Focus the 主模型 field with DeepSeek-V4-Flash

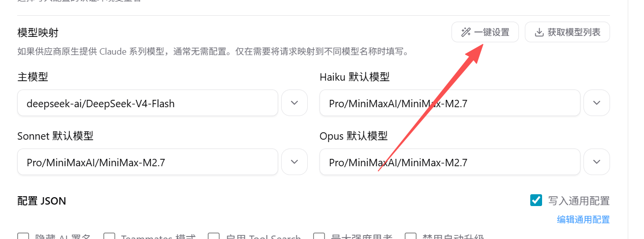click(x=148, y=103)
